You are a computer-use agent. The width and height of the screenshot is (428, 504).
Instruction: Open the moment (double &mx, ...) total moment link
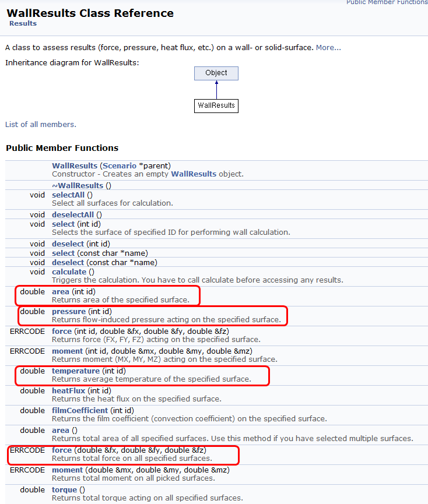(x=68, y=470)
